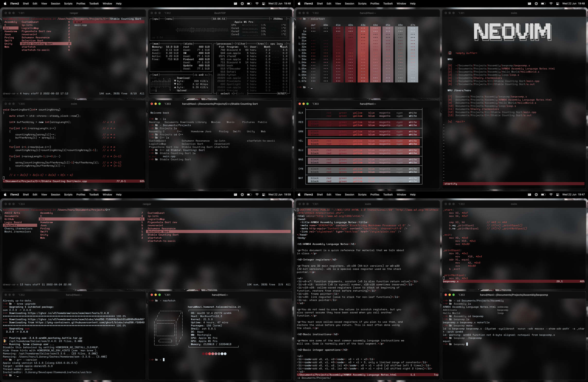Click the darkest maroon dot in the neofetch palette
588x382 pixels.
203,354
